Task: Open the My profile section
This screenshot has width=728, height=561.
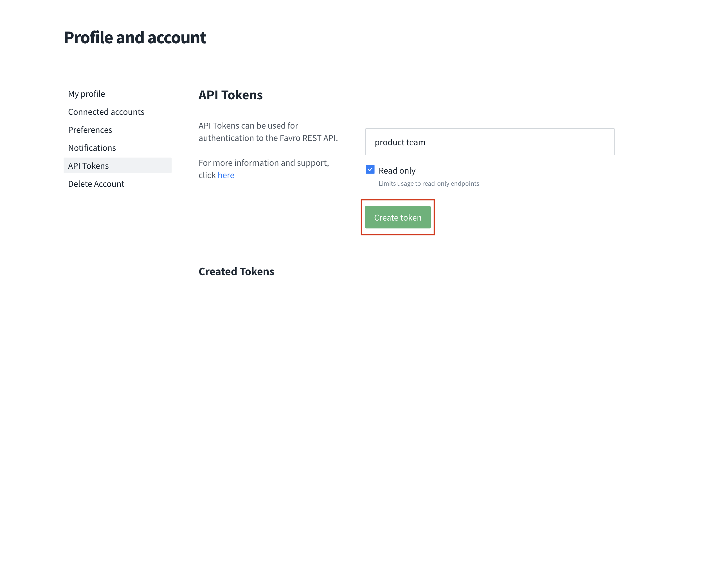Action: point(86,94)
